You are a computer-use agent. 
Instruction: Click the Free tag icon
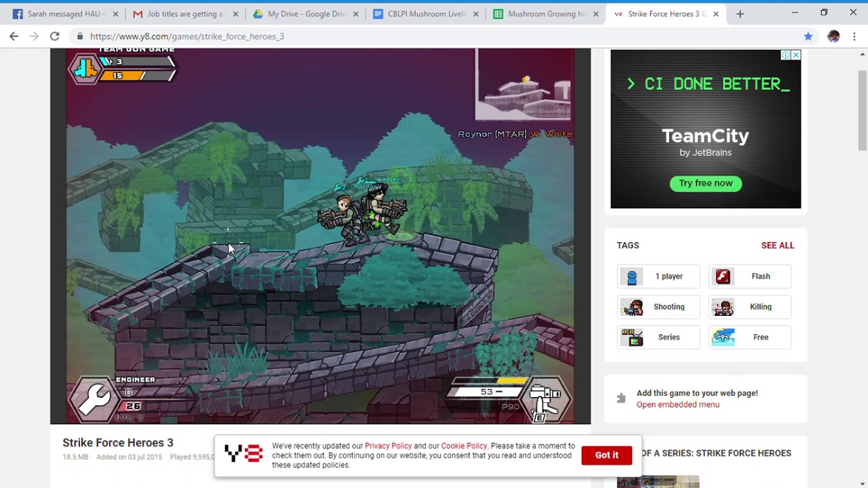(723, 338)
